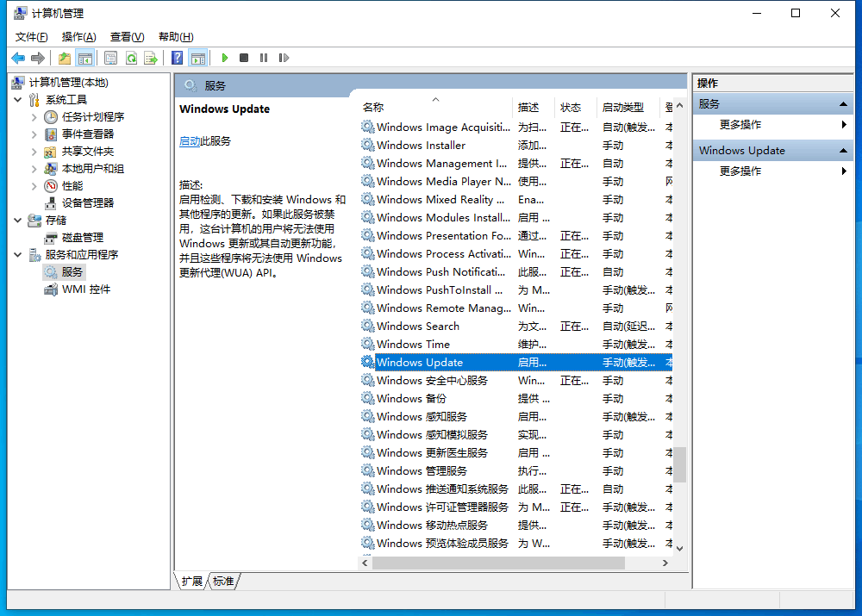Select Windows Modules Installer service row

click(516, 218)
